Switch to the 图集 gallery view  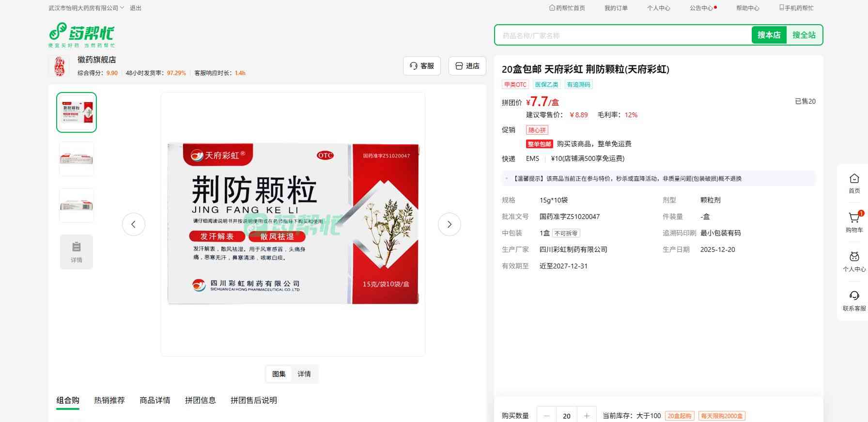point(279,374)
